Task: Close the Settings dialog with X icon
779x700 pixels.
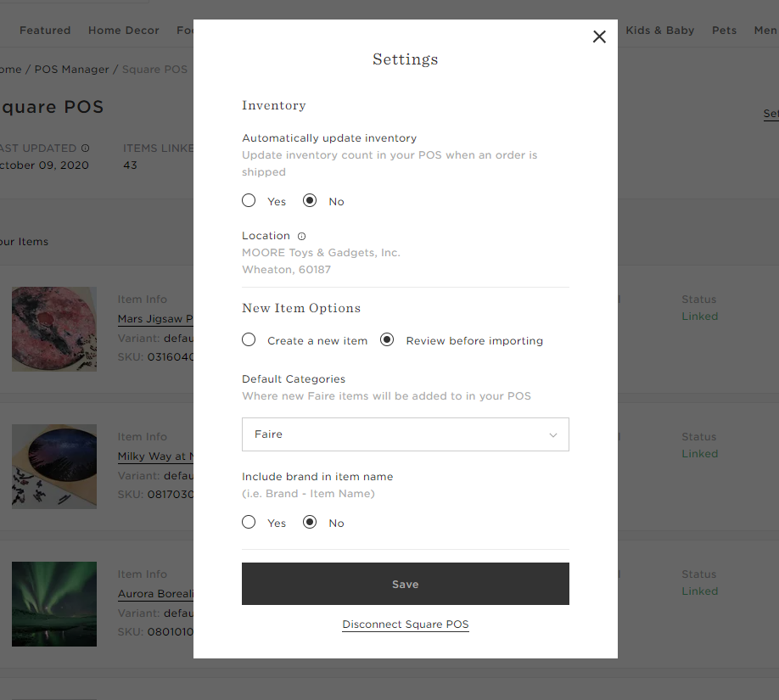Action: [599, 36]
